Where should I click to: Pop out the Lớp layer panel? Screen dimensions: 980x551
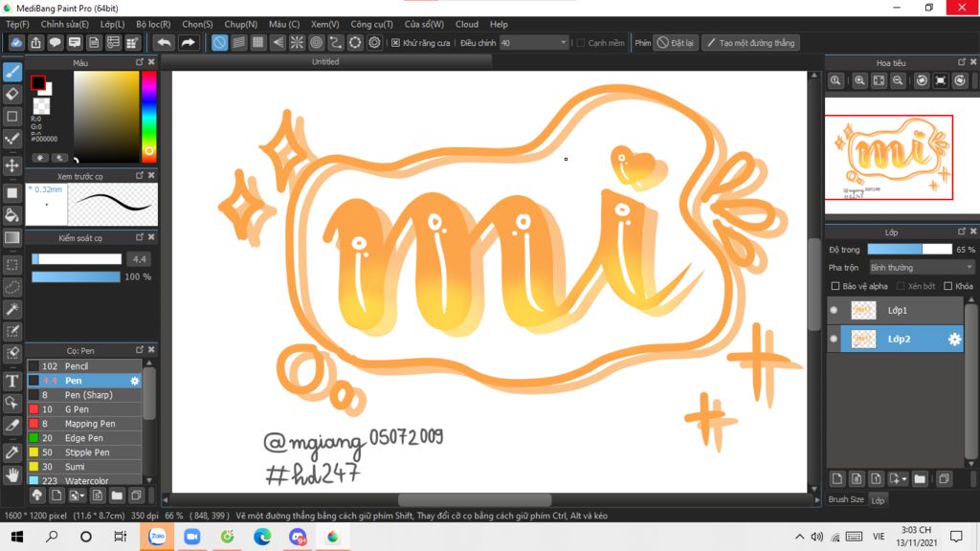point(961,231)
